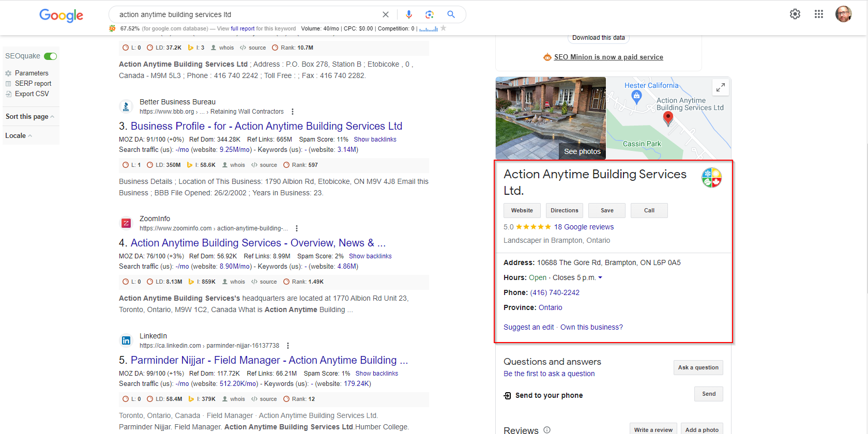Click the ZoomInfo website traffic 8.90M/mo link
This screenshot has width=868, height=434.
(x=235, y=267)
